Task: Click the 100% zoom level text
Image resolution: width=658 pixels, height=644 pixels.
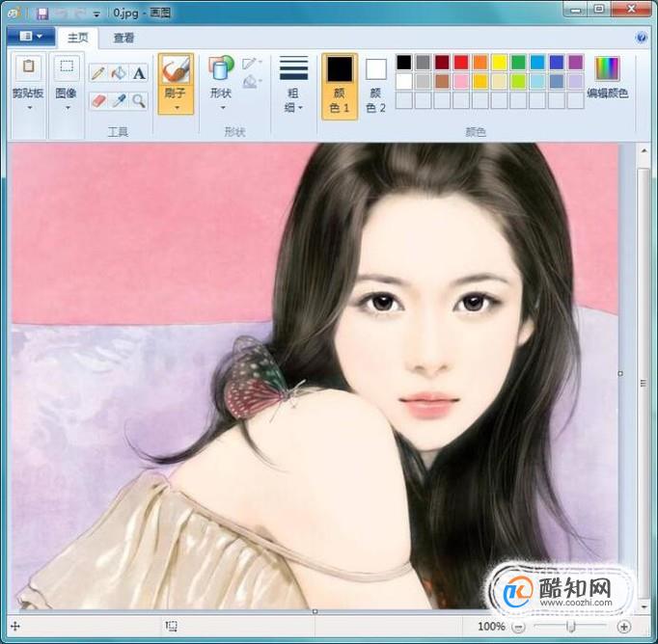Action: tap(491, 627)
